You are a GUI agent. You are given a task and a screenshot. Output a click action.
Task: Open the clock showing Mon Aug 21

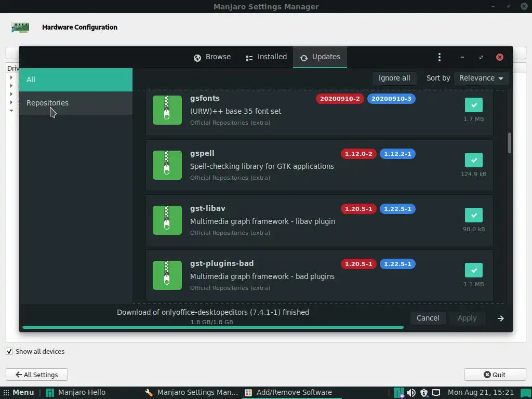pyautogui.click(x=481, y=393)
